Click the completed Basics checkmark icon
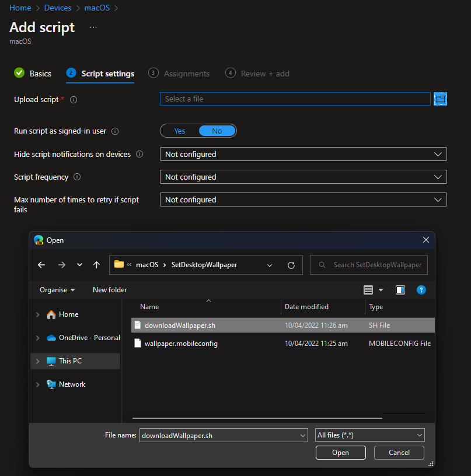 point(19,73)
